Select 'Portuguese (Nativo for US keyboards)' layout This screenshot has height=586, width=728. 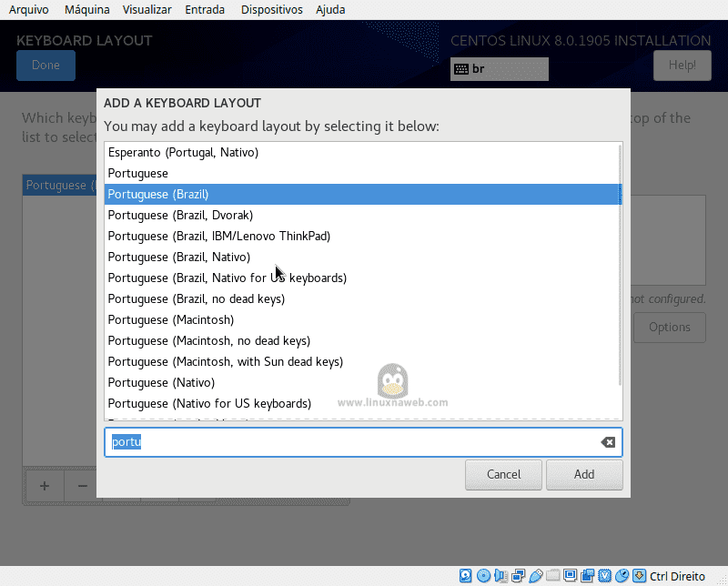pyautogui.click(x=361, y=403)
